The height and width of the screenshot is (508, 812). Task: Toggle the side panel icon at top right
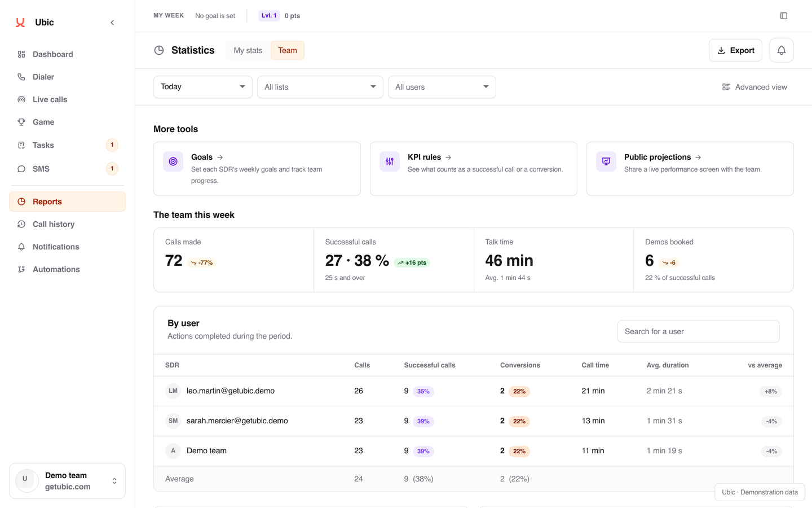pyautogui.click(x=784, y=16)
